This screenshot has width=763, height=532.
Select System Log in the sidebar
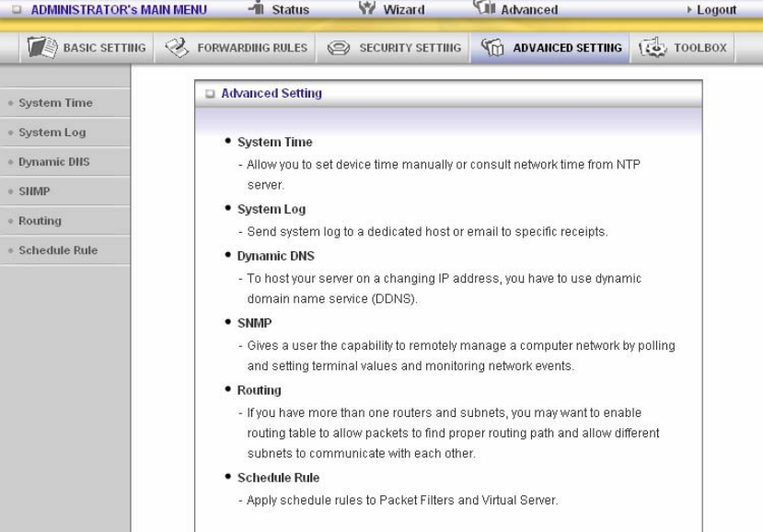pyautogui.click(x=65, y=133)
